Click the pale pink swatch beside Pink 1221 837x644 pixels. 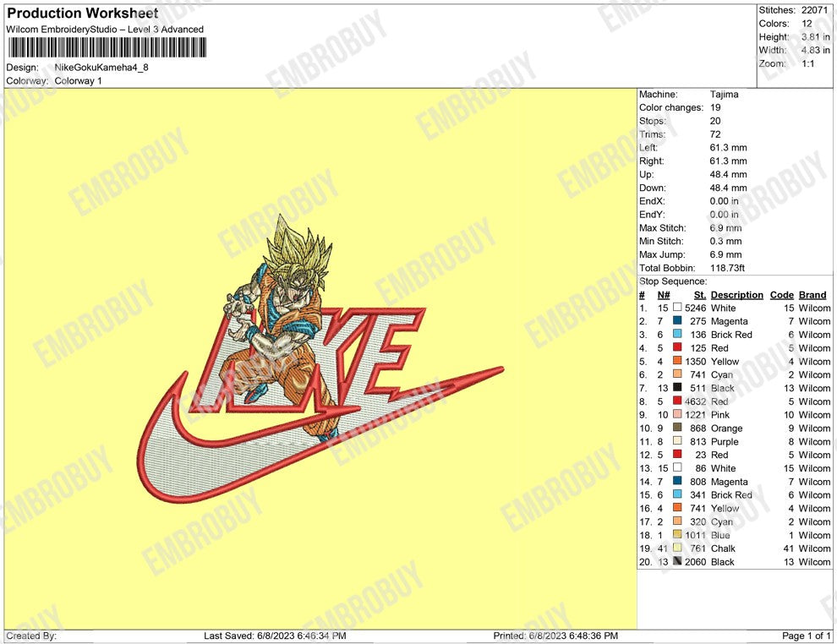coord(677,414)
